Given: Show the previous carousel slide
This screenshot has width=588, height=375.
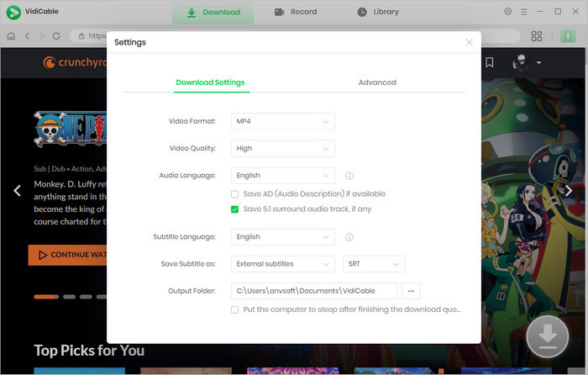Looking at the screenshot, I should pos(18,191).
